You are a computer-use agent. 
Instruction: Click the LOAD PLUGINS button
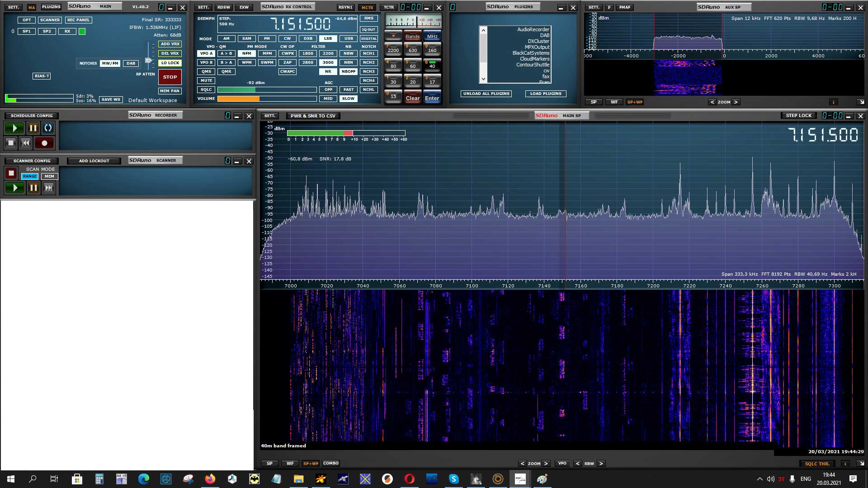point(546,94)
